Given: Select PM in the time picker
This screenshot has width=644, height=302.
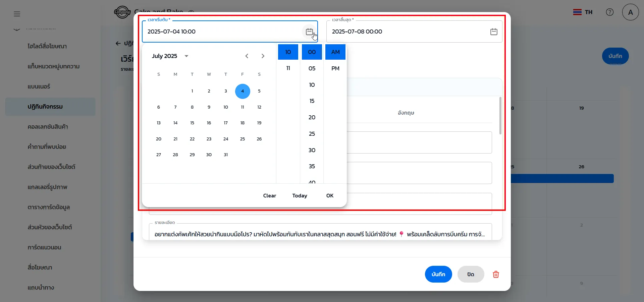Looking at the screenshot, I should click(x=335, y=68).
